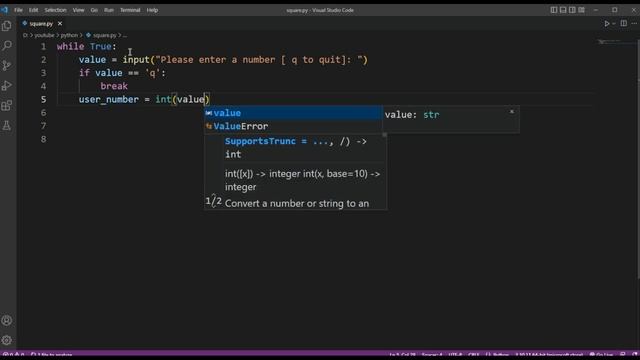This screenshot has width=640, height=360.
Task: Click the editor vertical scrollbar
Action: (638, 159)
